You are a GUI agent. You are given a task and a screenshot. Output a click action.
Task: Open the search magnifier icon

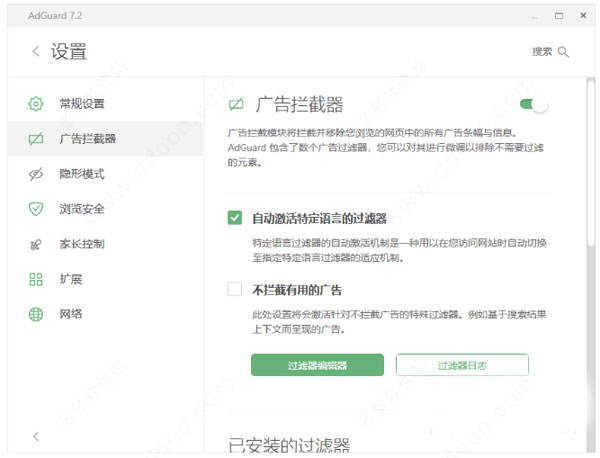point(563,52)
